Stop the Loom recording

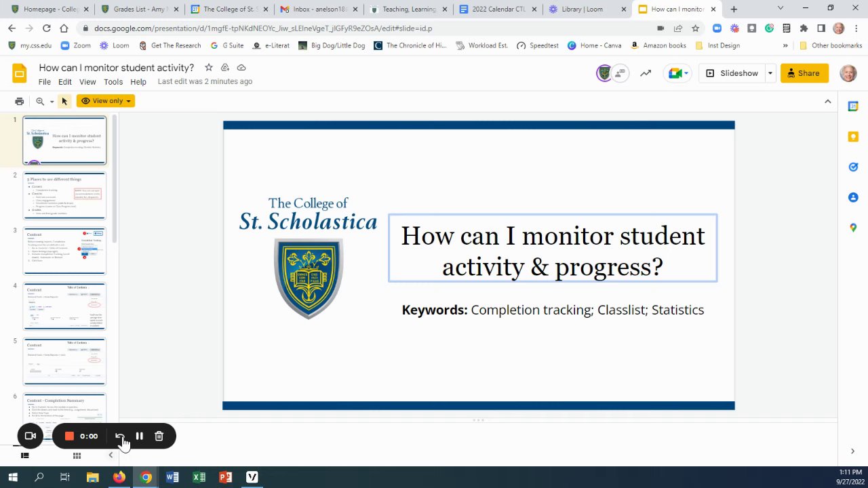69,436
